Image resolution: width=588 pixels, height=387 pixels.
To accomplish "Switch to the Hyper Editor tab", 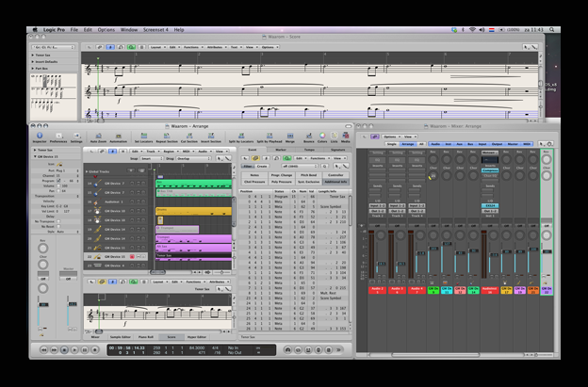I will coord(197,337).
